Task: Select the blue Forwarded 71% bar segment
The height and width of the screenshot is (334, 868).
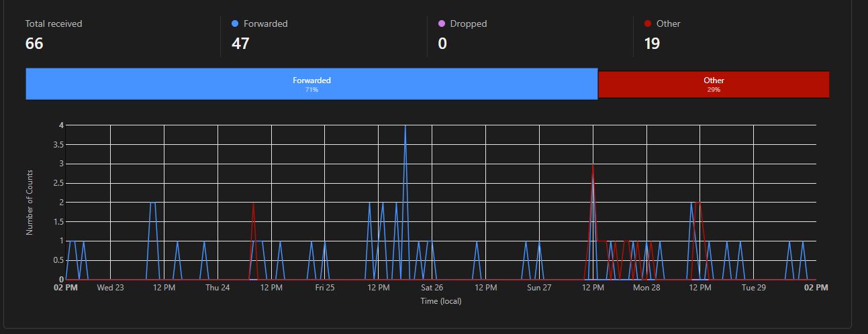Action: 311,84
